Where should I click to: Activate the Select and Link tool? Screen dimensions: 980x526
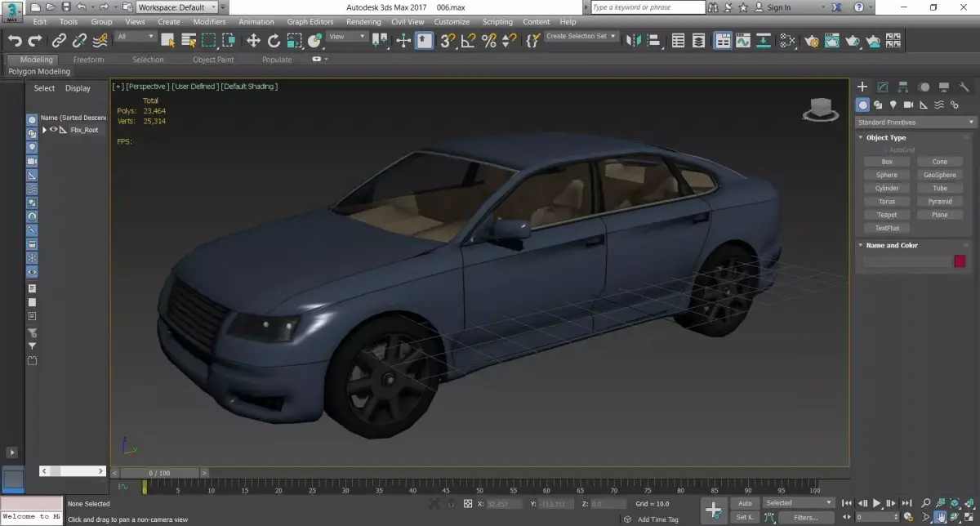[x=60, y=41]
